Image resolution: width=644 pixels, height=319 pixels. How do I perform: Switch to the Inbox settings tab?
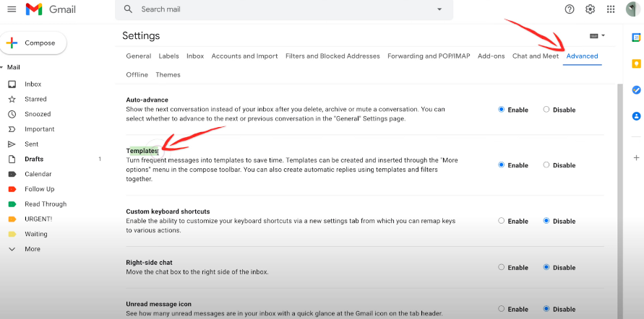[195, 56]
